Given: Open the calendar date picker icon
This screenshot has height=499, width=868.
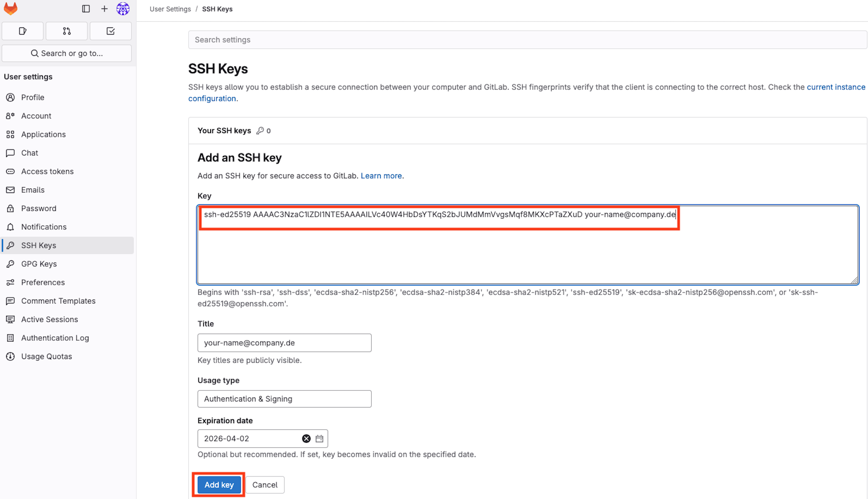Looking at the screenshot, I should click(320, 439).
